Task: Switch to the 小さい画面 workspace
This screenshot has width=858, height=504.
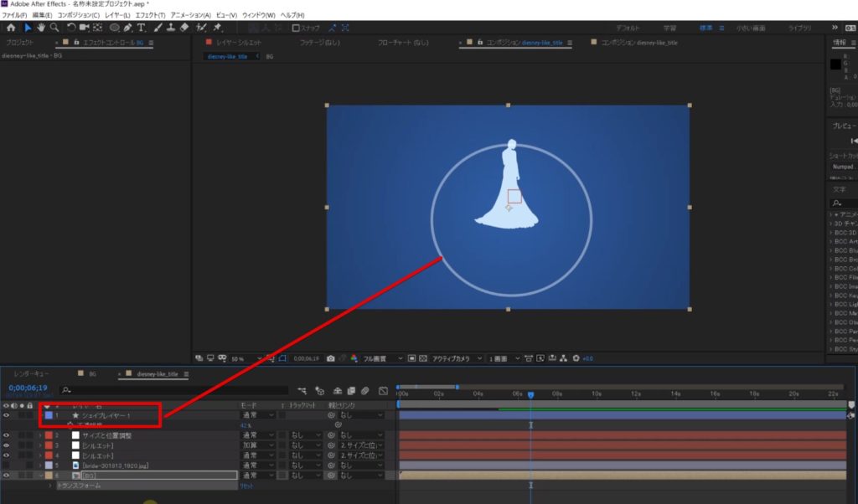Action: pyautogui.click(x=750, y=28)
